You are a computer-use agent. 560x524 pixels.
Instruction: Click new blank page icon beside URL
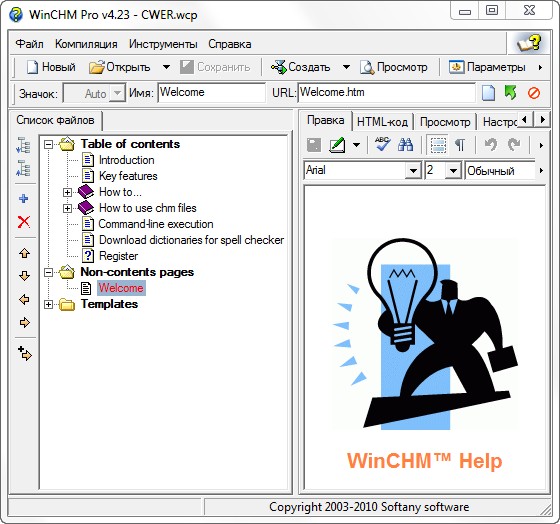point(488,93)
